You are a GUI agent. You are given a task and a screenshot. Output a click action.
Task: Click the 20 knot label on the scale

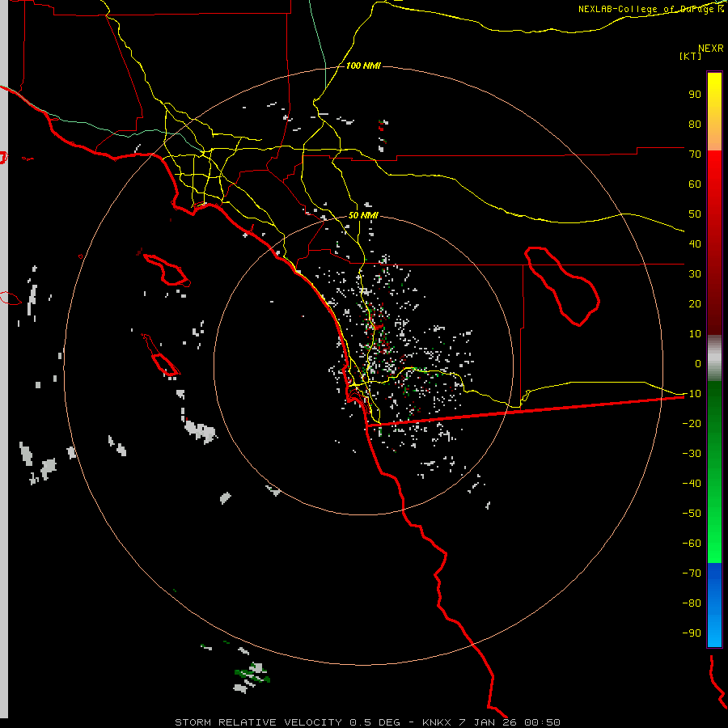click(x=695, y=303)
